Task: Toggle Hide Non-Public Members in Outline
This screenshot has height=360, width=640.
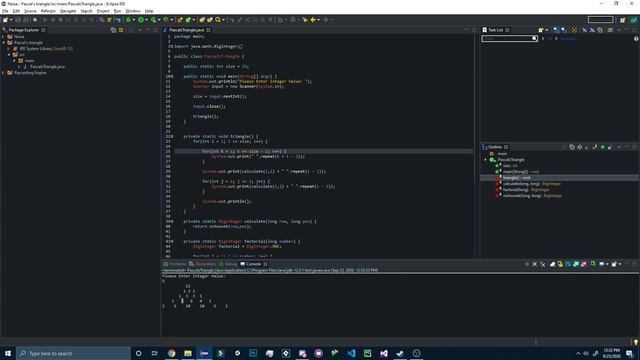Action: click(602, 147)
